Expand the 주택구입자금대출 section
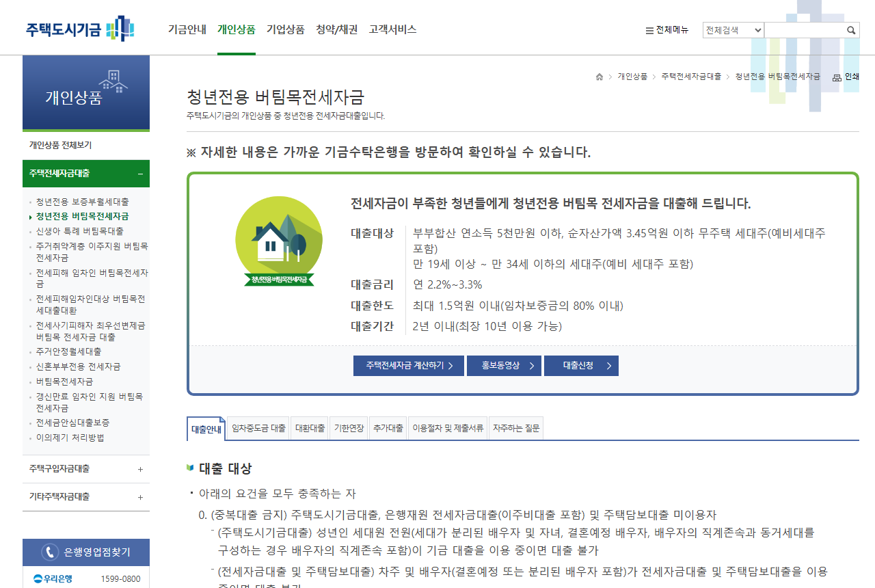This screenshot has height=588, width=875. (x=86, y=469)
